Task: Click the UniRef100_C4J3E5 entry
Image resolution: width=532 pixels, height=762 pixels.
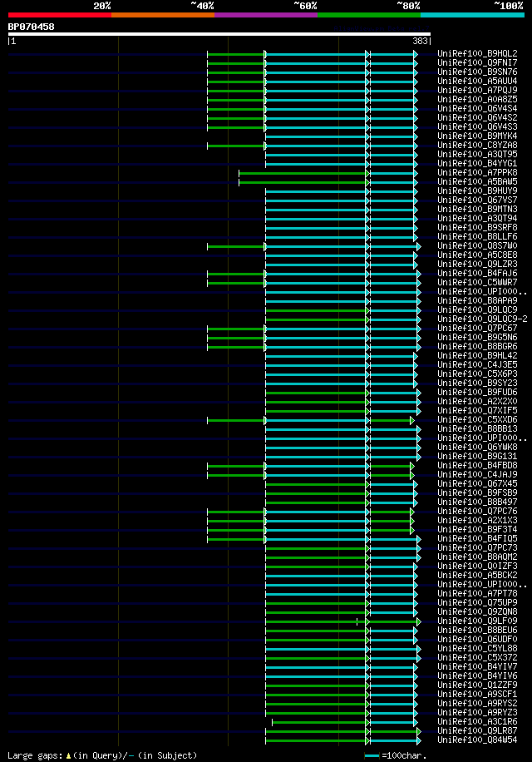Action: click(x=477, y=364)
